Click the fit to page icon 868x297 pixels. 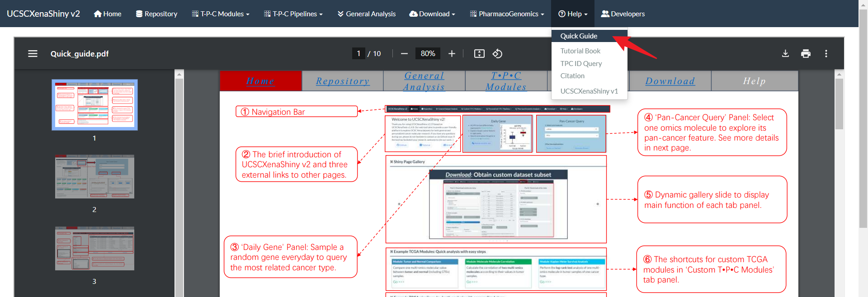point(479,54)
